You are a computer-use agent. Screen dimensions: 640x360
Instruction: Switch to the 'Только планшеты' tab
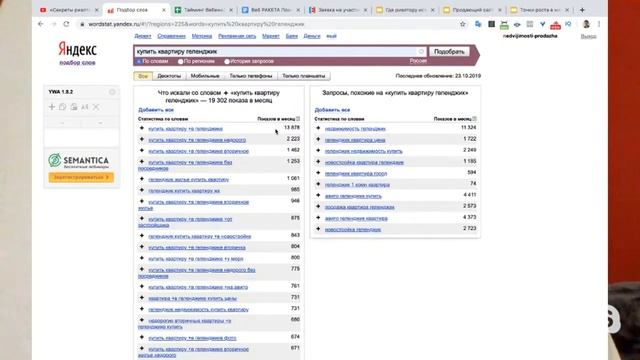304,76
